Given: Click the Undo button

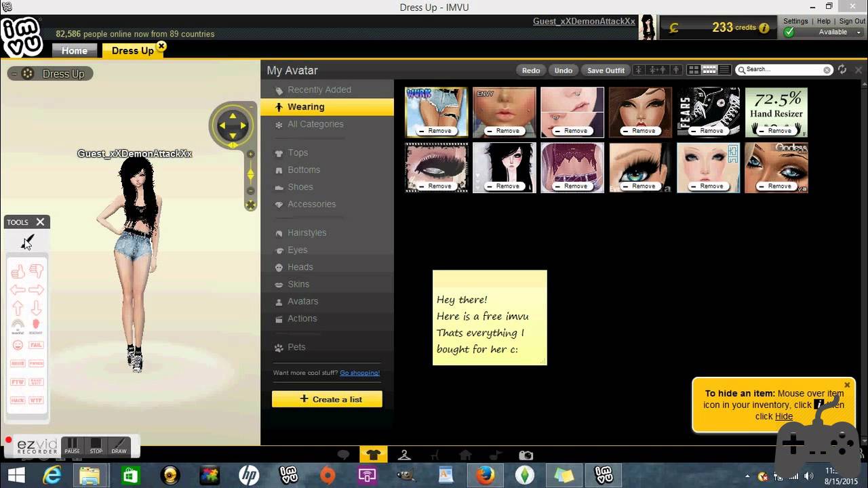Looking at the screenshot, I should [x=564, y=70].
